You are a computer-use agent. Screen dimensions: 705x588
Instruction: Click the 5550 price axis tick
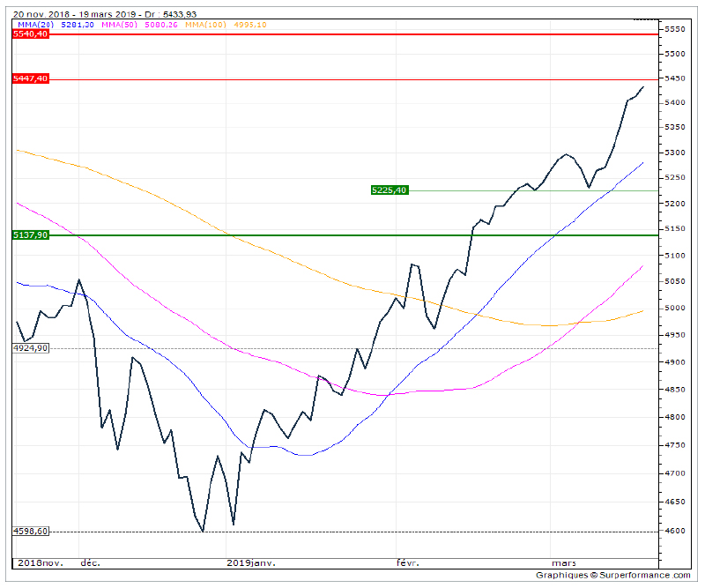[x=675, y=29]
